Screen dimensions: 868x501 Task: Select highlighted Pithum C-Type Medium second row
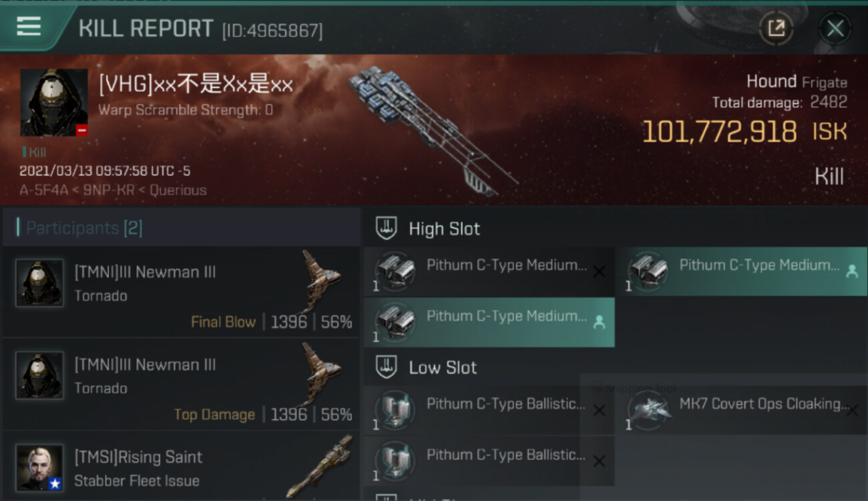click(489, 322)
